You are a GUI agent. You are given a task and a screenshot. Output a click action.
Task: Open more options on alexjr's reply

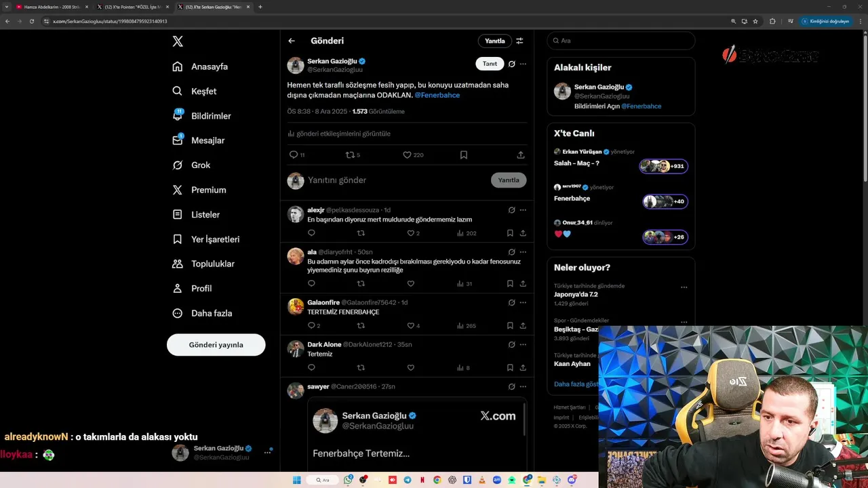tap(523, 210)
